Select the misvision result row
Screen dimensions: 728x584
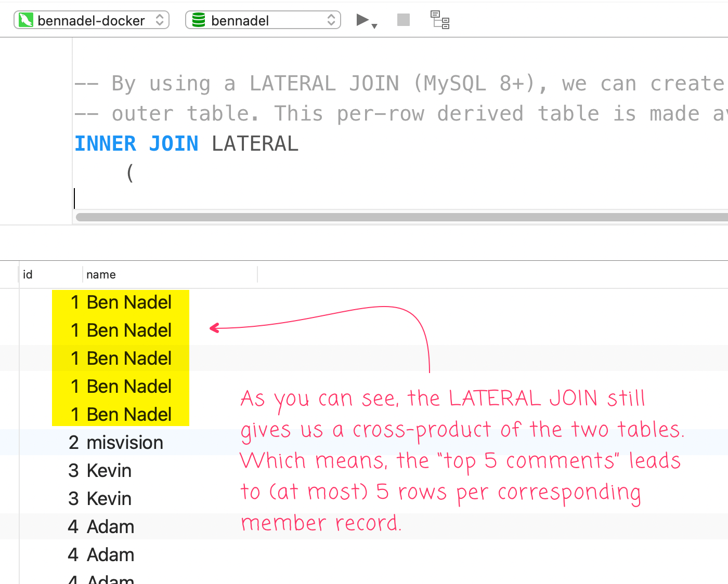pos(115,442)
